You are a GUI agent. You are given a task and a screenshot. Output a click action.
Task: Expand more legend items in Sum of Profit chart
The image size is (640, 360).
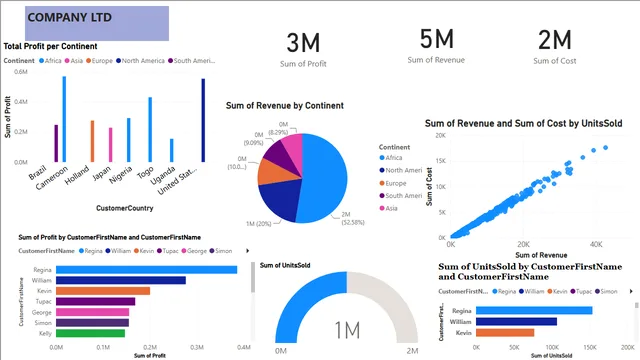(247, 251)
